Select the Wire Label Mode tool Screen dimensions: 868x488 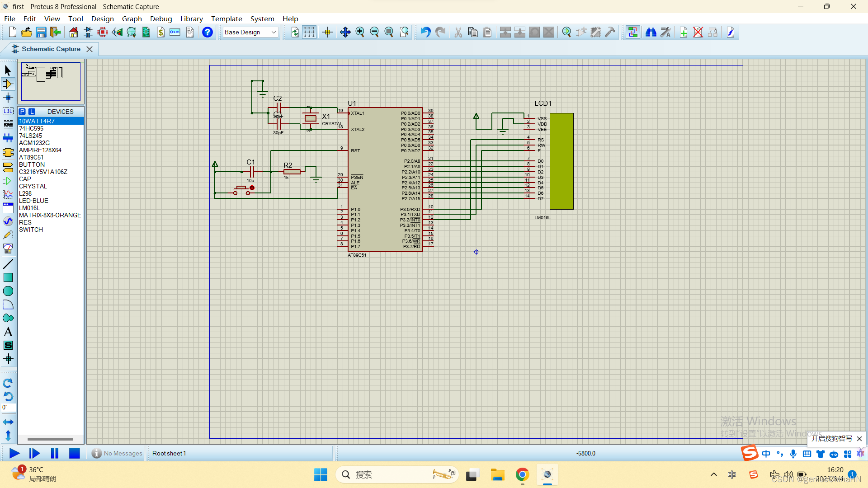point(8,111)
